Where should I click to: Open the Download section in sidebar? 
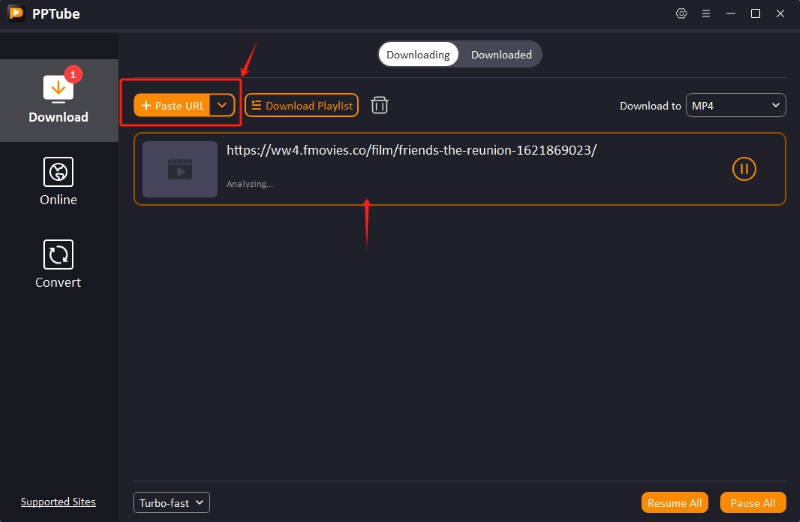click(58, 100)
